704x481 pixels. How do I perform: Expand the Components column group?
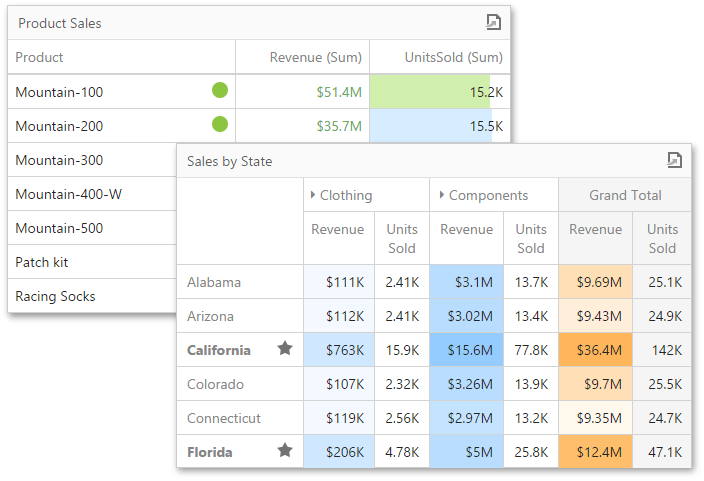[x=441, y=196]
